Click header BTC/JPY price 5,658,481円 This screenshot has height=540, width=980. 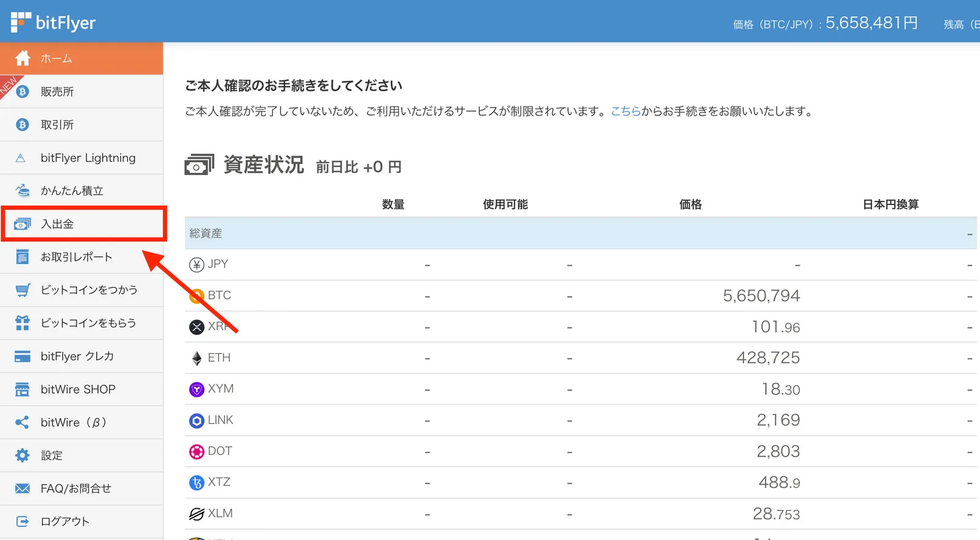[x=872, y=23]
